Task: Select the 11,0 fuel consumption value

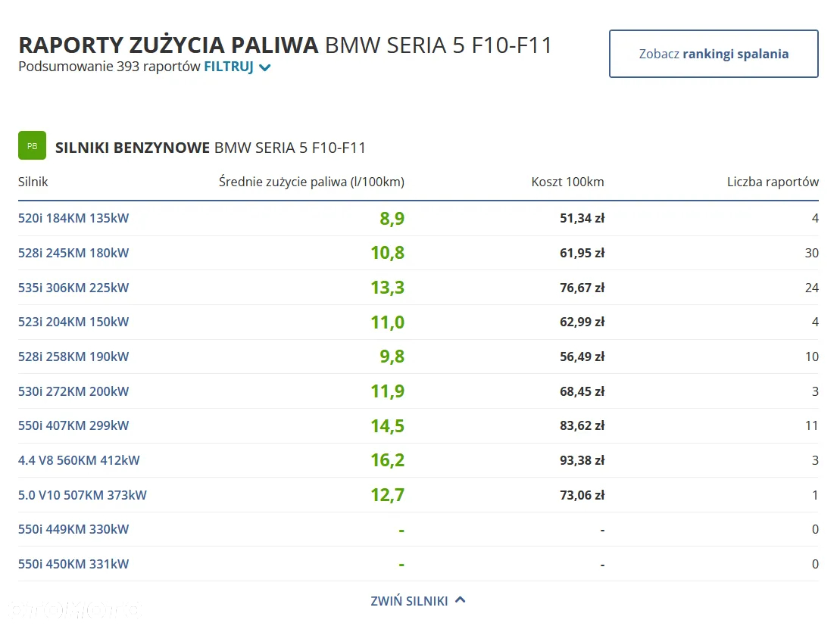Action: tap(387, 322)
